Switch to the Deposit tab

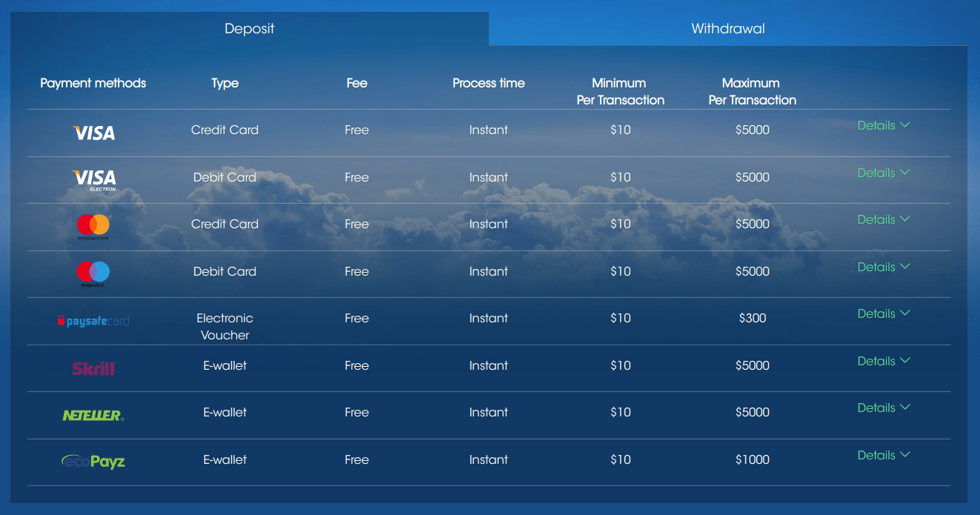(x=250, y=29)
